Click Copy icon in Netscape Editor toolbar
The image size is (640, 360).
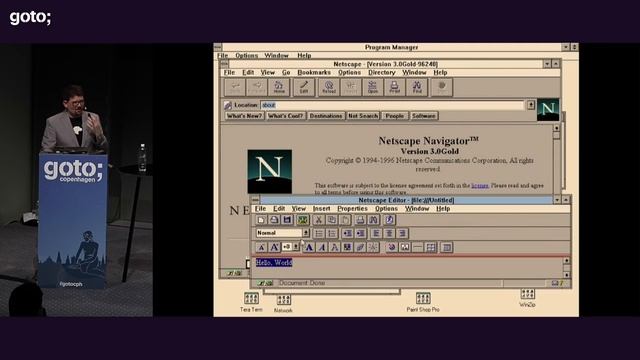[x=331, y=220]
